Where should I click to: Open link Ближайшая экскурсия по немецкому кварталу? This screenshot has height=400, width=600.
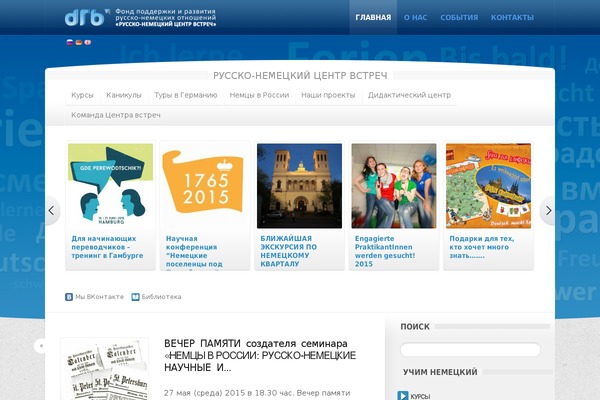pos(289,251)
